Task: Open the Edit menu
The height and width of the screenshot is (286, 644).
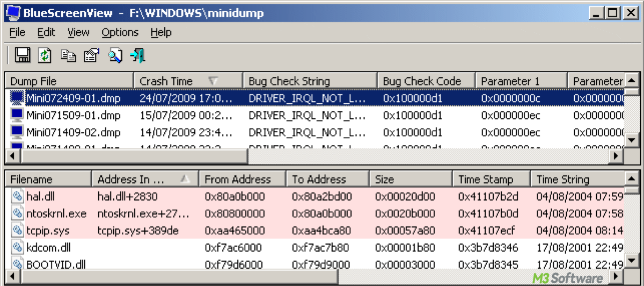Action: pyautogui.click(x=46, y=32)
